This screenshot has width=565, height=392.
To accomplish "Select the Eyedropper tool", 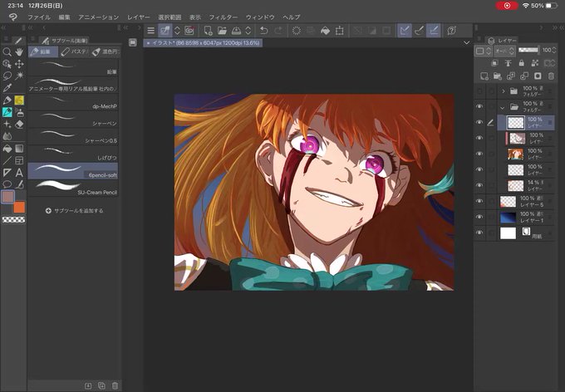I will (x=7, y=88).
